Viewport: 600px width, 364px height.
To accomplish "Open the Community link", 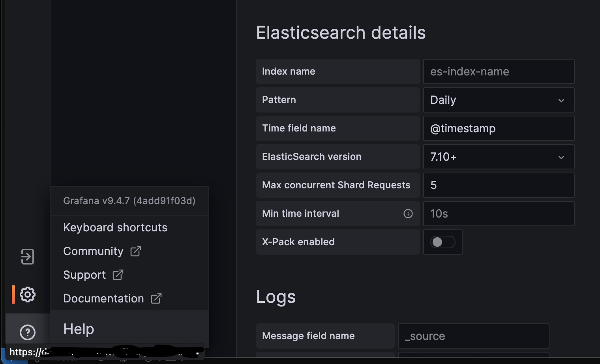I will pyautogui.click(x=93, y=251).
